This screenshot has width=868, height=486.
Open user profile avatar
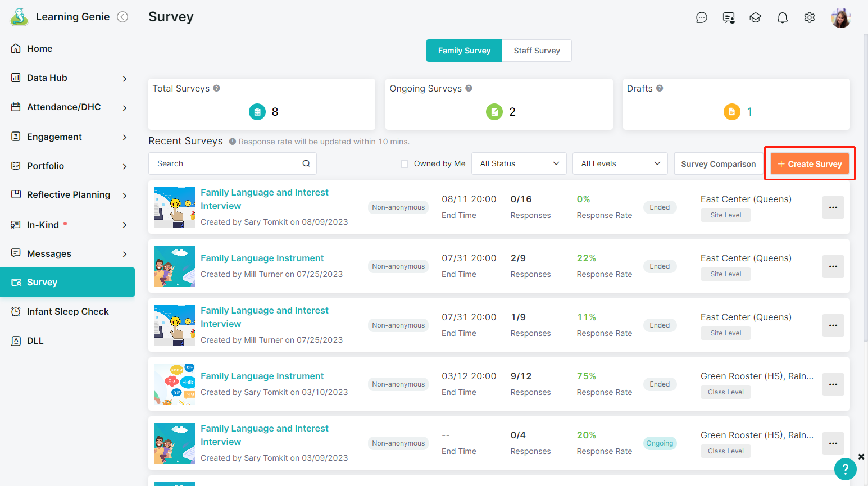tap(840, 18)
